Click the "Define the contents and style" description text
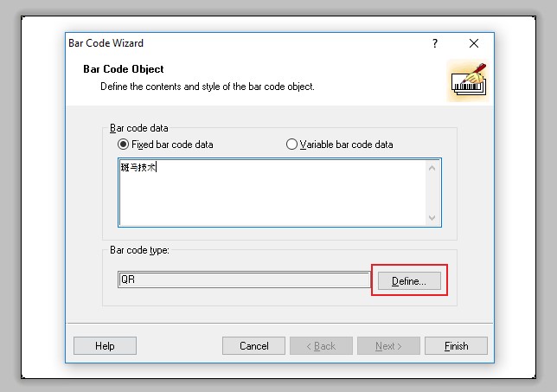The width and height of the screenshot is (557, 392). coord(208,87)
